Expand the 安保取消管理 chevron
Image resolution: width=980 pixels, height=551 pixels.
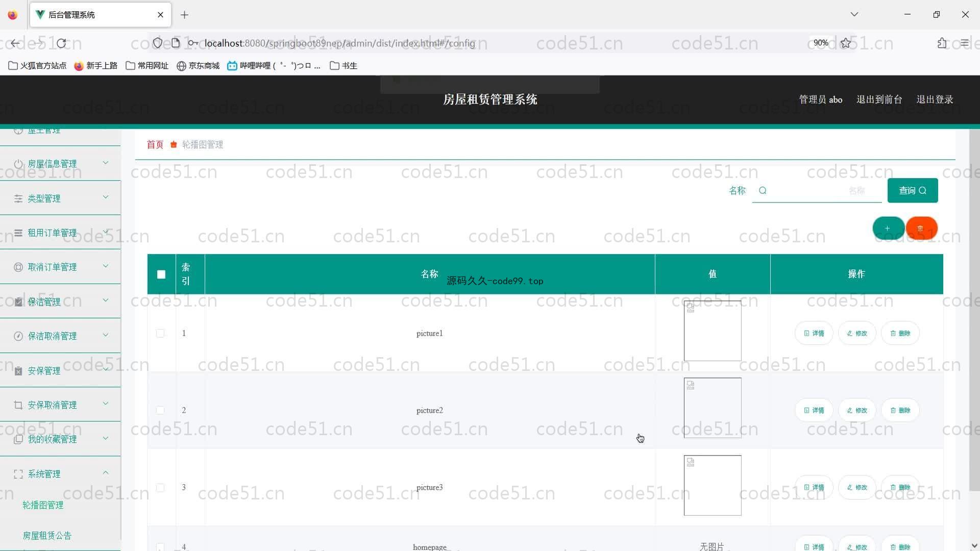click(x=106, y=404)
